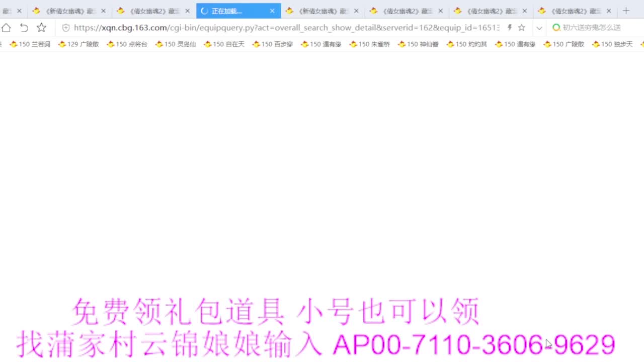Expand the loading tab's spinner menu

[204, 11]
